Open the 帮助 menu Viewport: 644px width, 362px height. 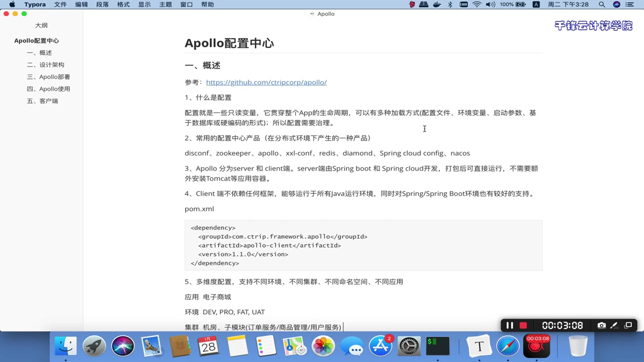pyautogui.click(x=208, y=4)
